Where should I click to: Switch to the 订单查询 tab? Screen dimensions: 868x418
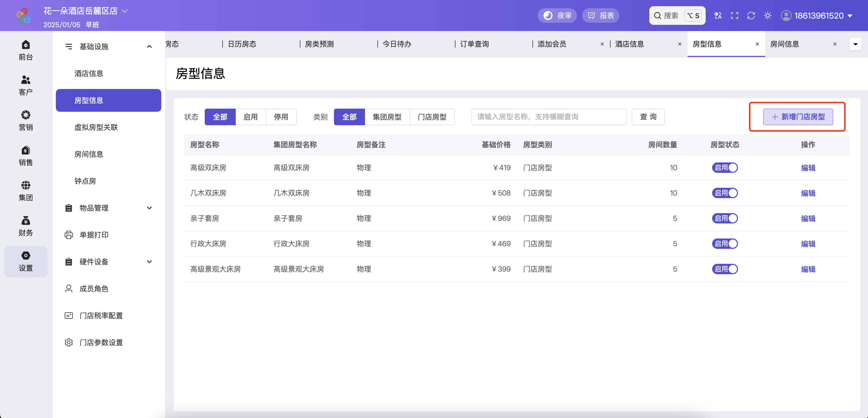(474, 44)
